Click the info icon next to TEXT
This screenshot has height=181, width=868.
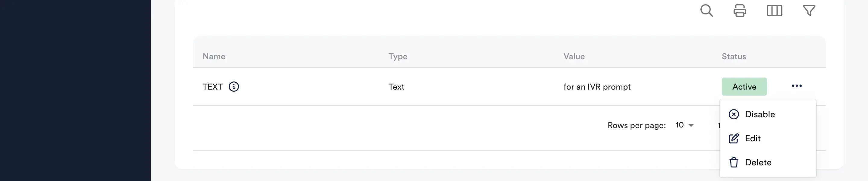[234, 87]
